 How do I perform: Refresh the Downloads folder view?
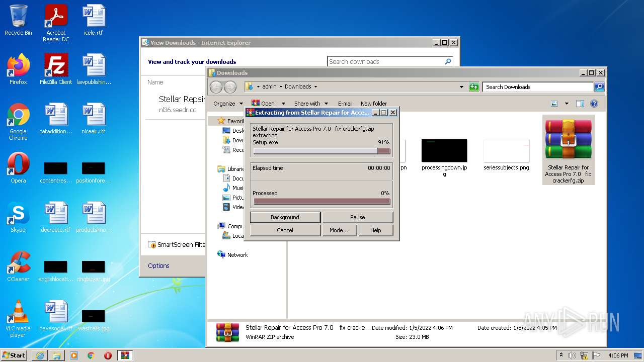[474, 87]
